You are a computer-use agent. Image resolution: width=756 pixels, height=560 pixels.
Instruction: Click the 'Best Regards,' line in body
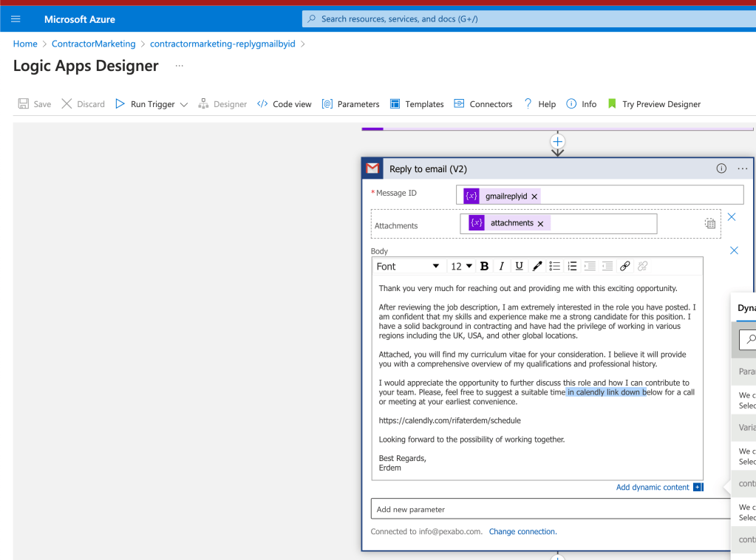coord(403,458)
